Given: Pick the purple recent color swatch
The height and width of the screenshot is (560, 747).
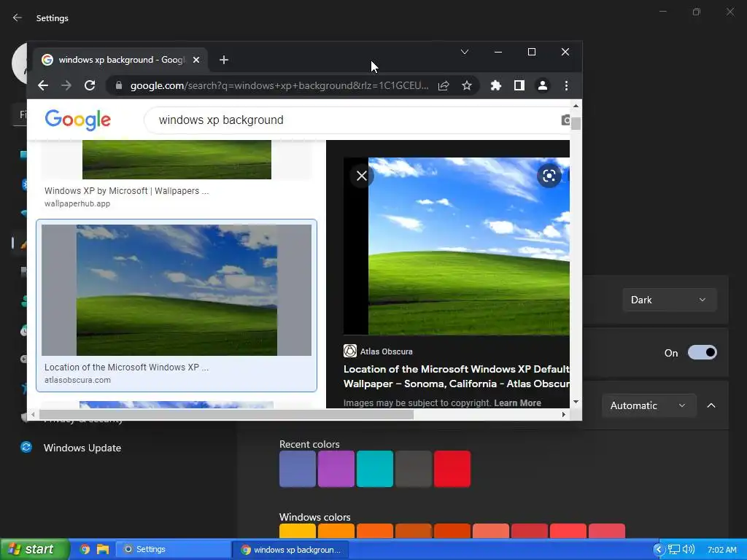Looking at the screenshot, I should pos(336,469).
